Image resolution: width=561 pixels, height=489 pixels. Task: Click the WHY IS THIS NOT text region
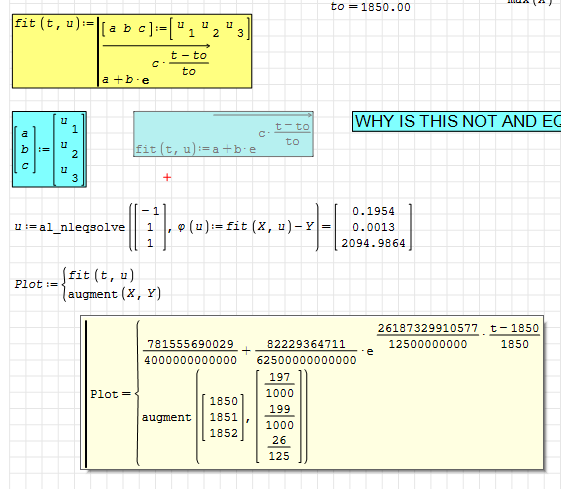click(457, 121)
